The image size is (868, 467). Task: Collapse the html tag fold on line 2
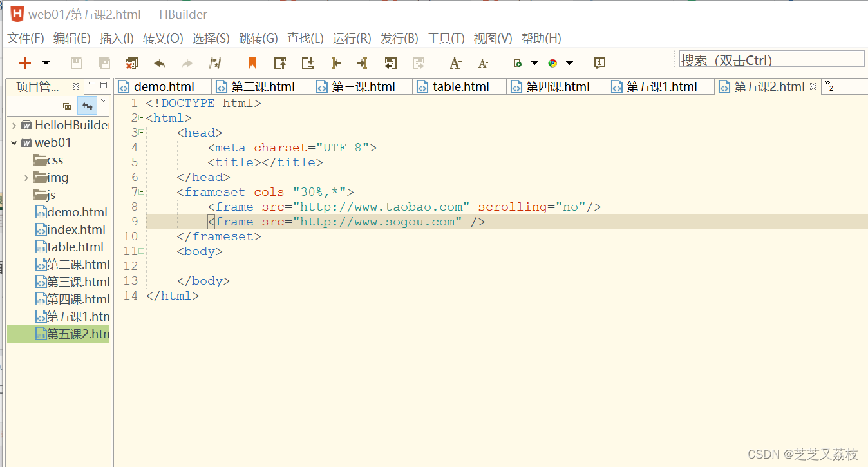coord(141,118)
